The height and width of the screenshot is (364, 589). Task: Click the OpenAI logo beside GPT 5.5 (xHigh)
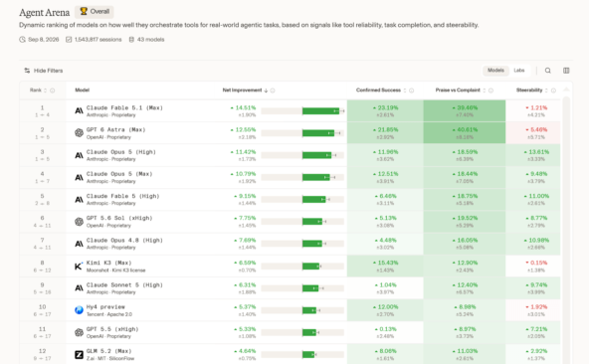click(x=79, y=332)
